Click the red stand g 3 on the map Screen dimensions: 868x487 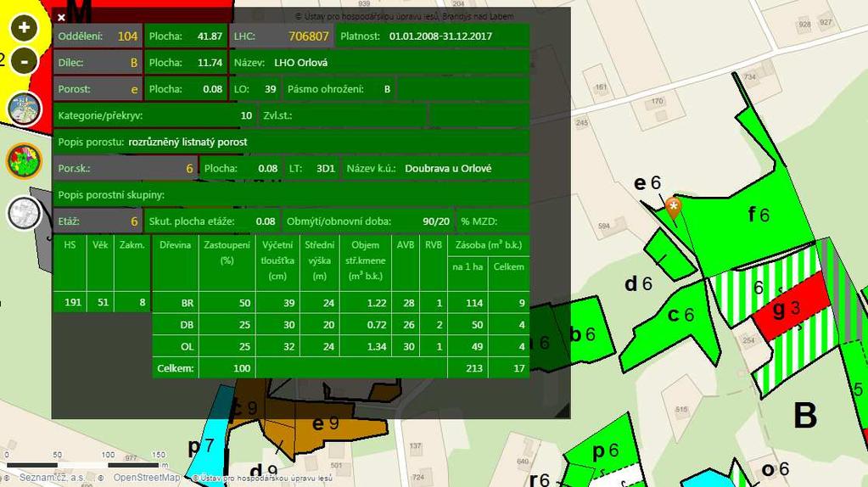tap(786, 310)
